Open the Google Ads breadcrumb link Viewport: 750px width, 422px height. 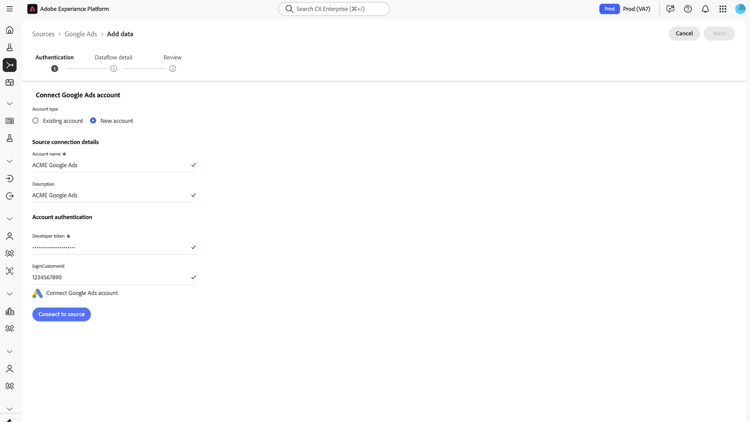pos(81,34)
